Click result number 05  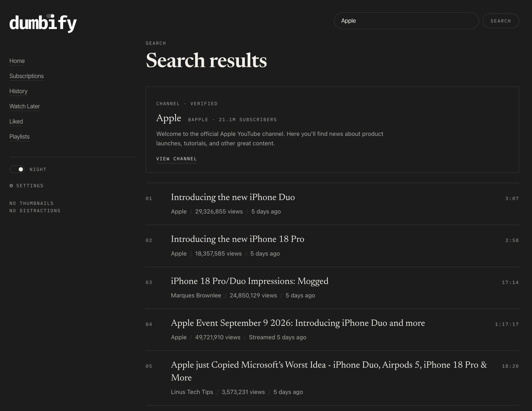pos(149,366)
